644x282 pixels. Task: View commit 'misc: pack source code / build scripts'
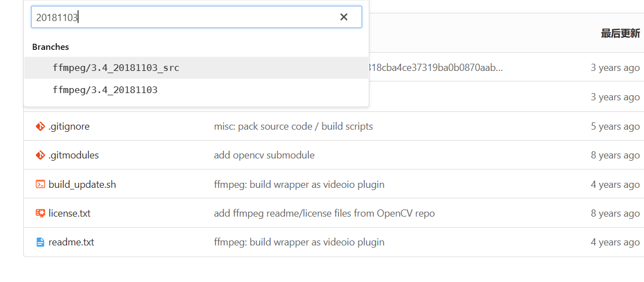pos(293,126)
